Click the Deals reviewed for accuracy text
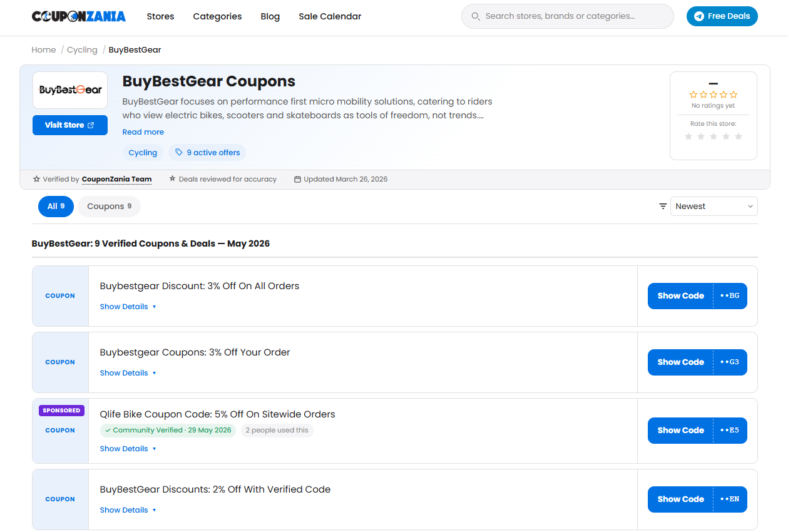The width and height of the screenshot is (788, 532). tap(228, 179)
